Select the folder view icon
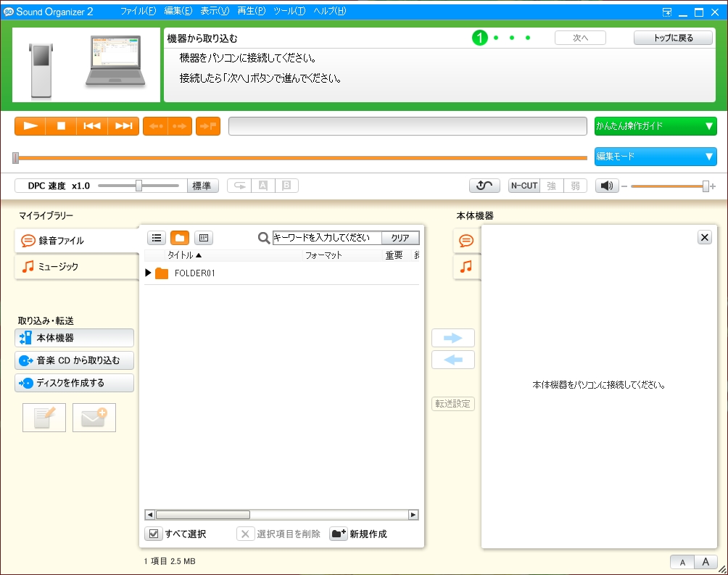Screen dimensions: 728x575 (x=179, y=237)
